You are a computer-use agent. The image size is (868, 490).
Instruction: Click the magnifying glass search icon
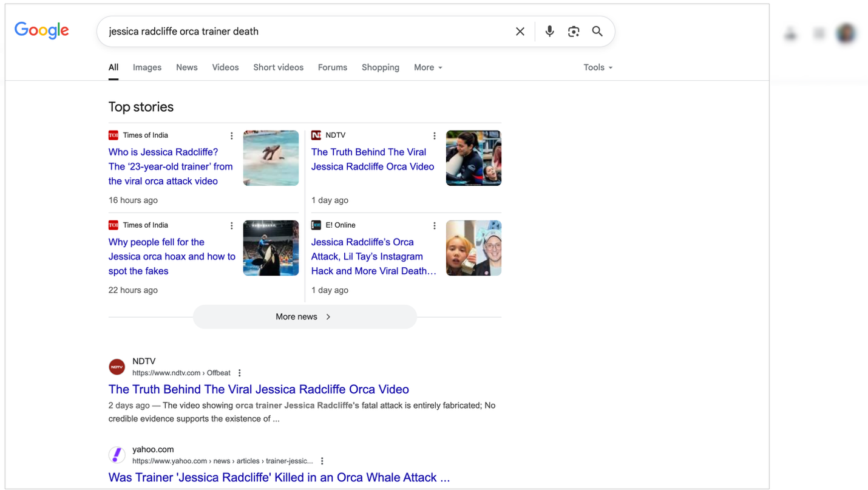tap(597, 32)
